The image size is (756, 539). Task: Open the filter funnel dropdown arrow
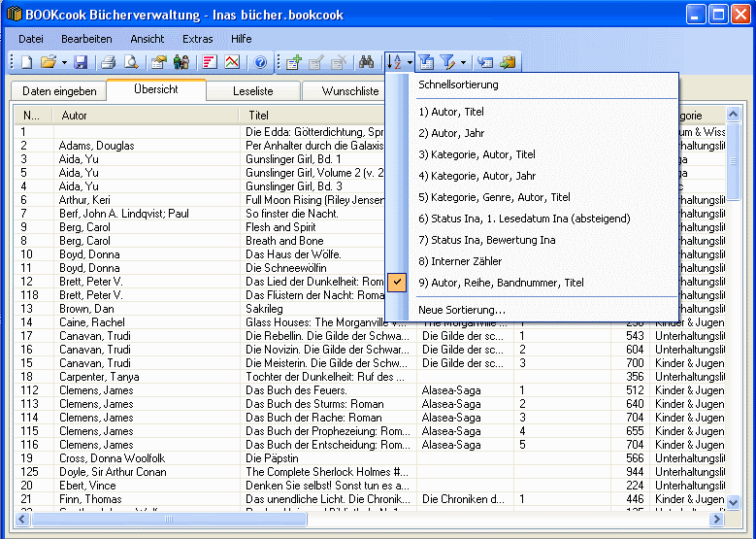(464, 63)
